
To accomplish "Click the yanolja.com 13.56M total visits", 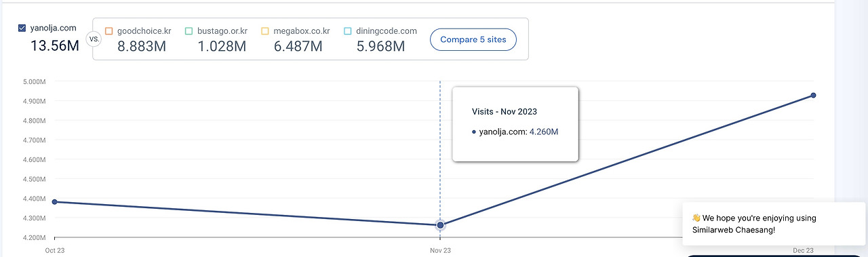I will click(55, 46).
